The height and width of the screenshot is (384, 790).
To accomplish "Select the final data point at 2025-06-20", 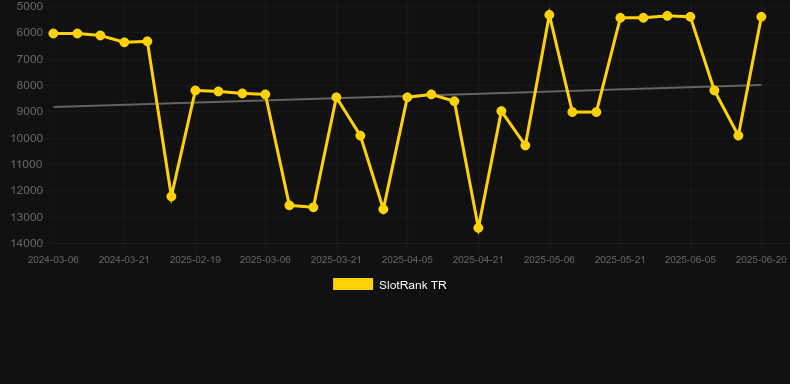I will pos(761,17).
